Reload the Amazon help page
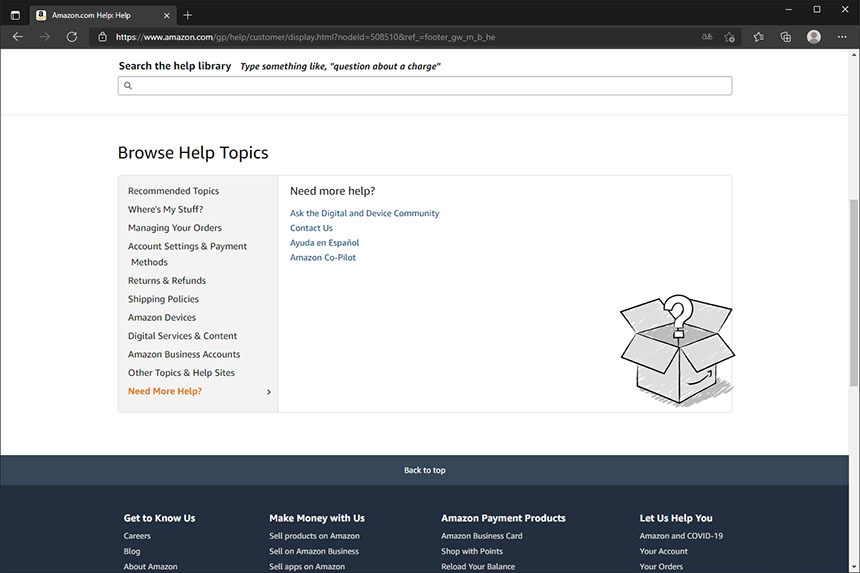Image resolution: width=860 pixels, height=573 pixels. pyautogui.click(x=72, y=37)
